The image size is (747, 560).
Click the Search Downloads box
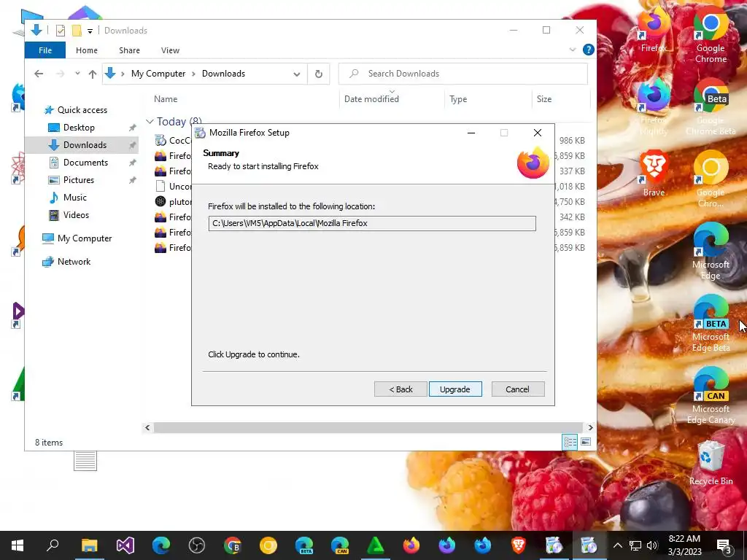(462, 74)
